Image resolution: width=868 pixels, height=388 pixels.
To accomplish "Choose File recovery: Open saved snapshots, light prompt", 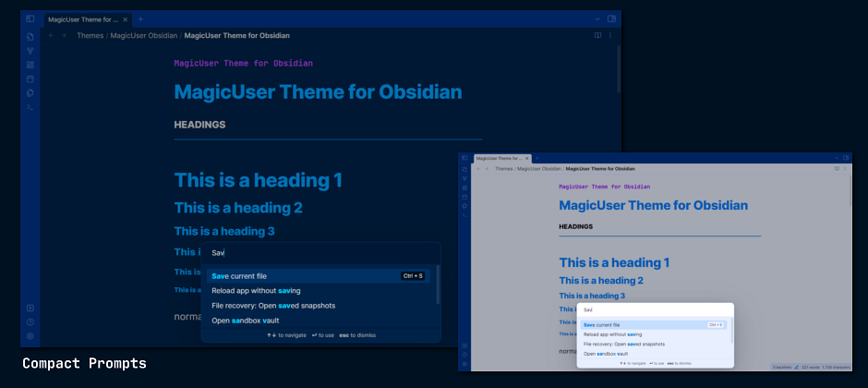I will [x=653, y=344].
